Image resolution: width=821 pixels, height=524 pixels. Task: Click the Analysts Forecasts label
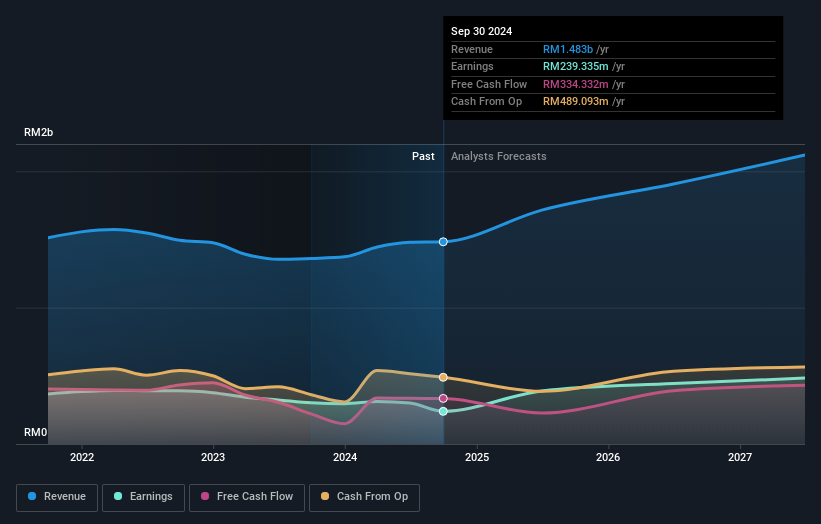[498, 157]
